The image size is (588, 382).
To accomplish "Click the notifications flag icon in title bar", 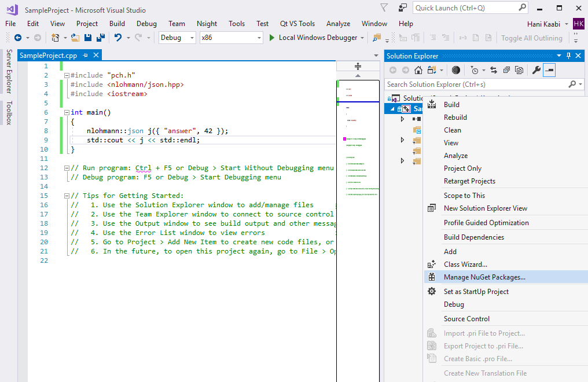I will (384, 8).
